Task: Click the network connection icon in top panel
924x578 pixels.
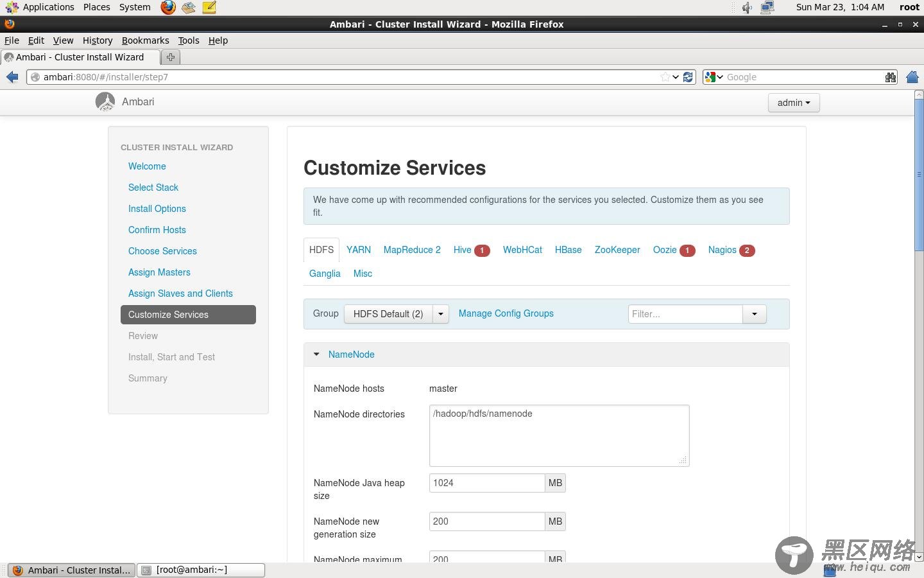Action: pos(767,8)
